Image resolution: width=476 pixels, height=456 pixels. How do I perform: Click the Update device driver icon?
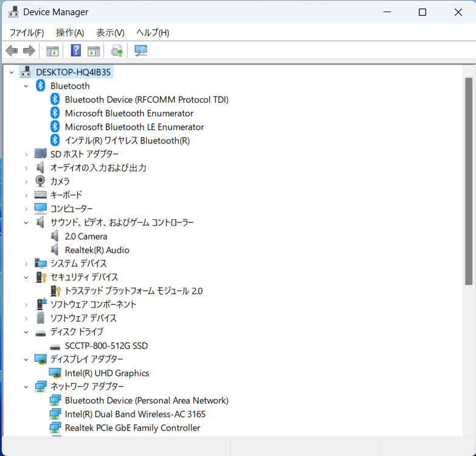(x=117, y=50)
